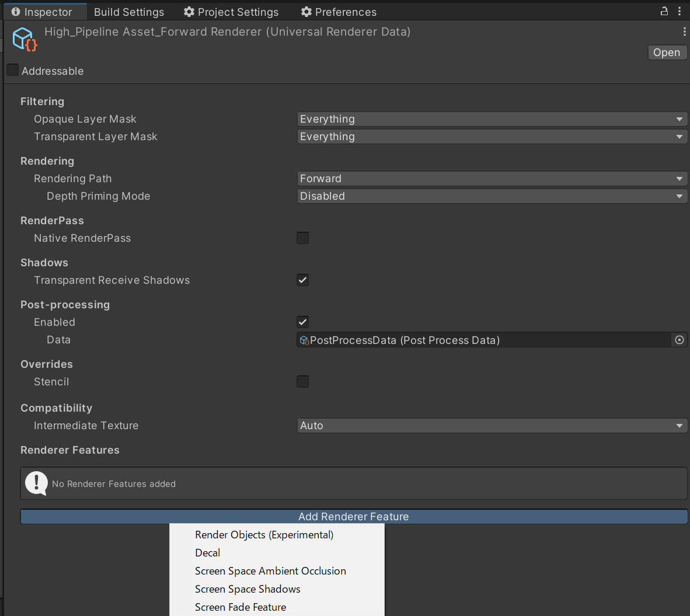Click the Post-processing section header
Viewport: 690px width, 616px height.
[x=65, y=304]
